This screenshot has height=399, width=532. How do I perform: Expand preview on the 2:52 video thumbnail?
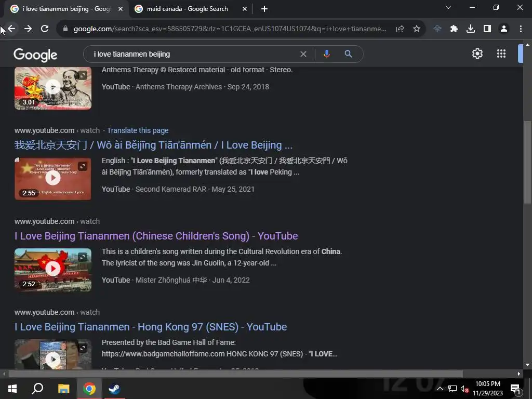click(83, 257)
